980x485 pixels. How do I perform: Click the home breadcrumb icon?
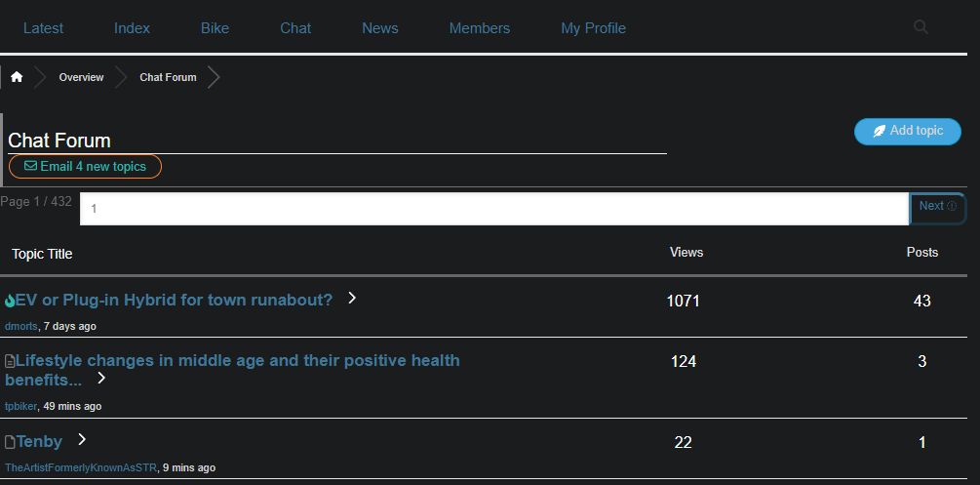click(x=17, y=77)
